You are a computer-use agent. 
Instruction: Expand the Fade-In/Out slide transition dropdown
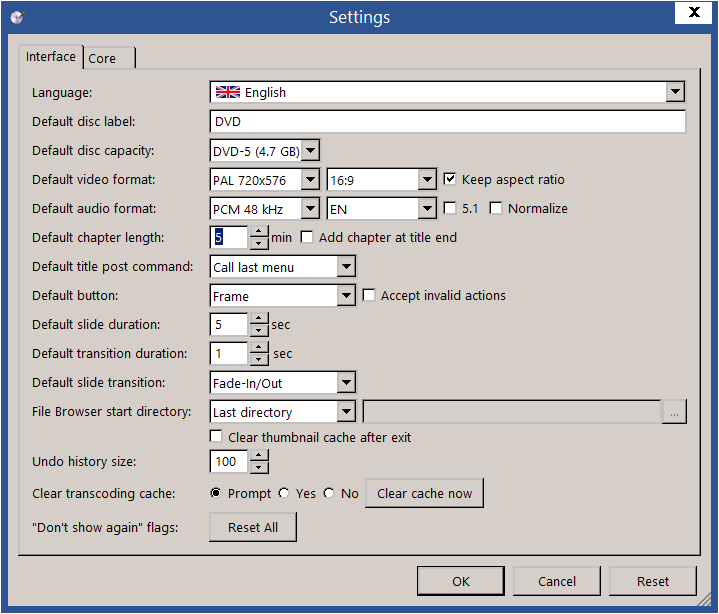pos(346,383)
